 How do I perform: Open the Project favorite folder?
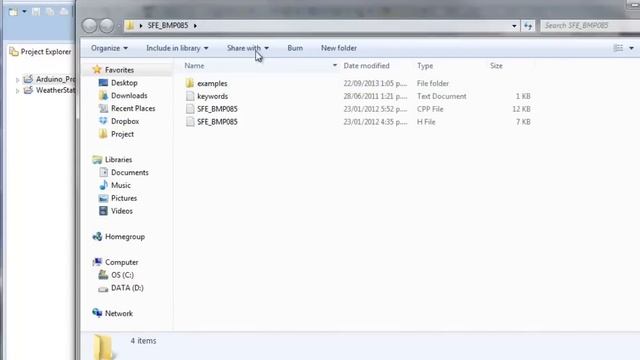(122, 134)
